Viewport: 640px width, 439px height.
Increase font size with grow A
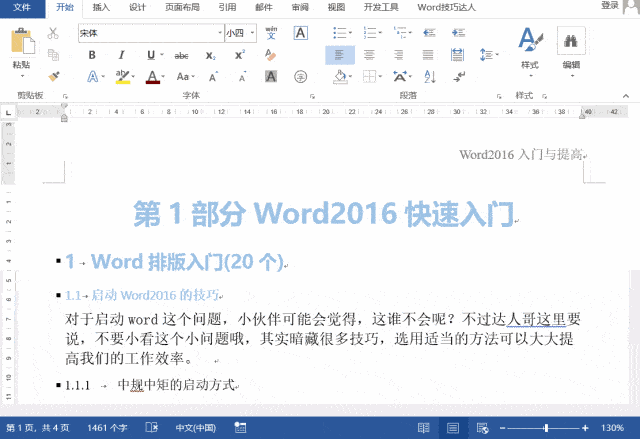213,77
